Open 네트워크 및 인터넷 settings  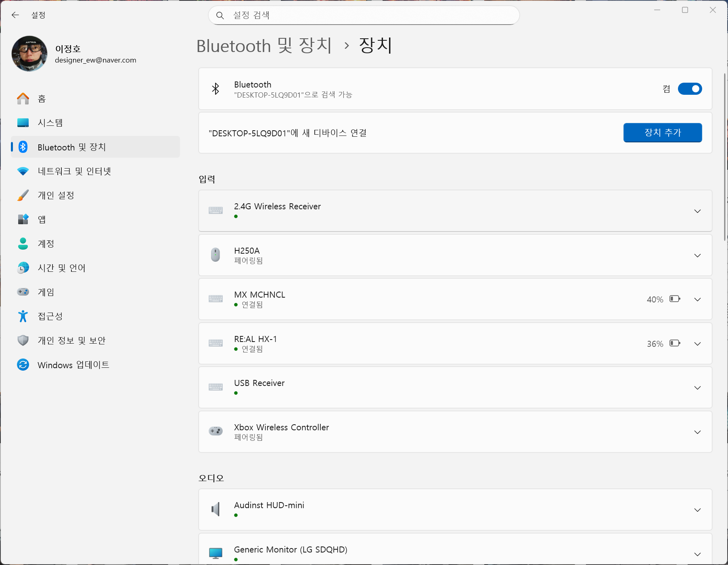coord(96,171)
